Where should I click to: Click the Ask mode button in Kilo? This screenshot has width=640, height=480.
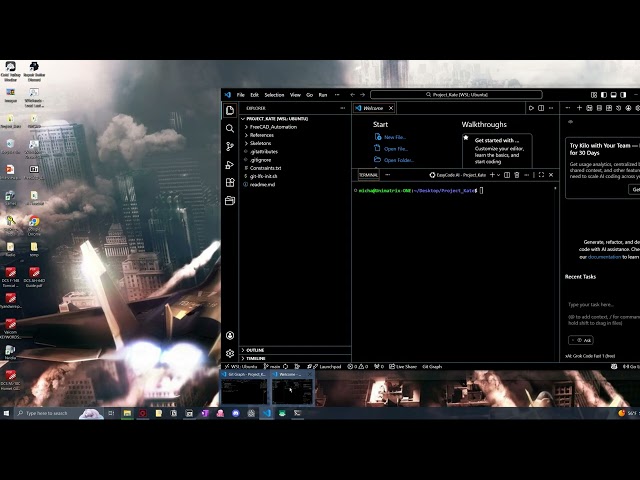[581, 340]
